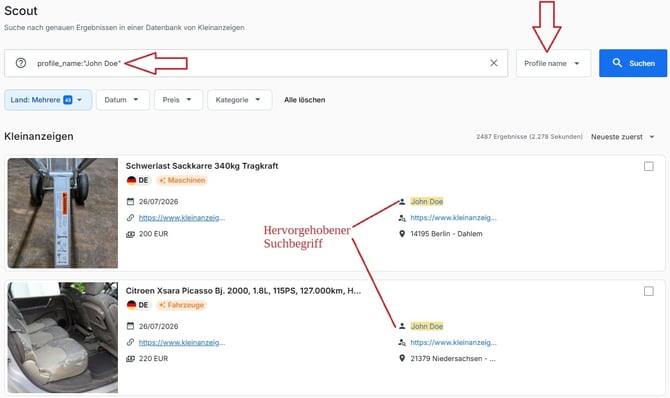Image resolution: width=670 pixels, height=398 pixels.
Task: Click the 200 EUR price text
Action: pos(153,234)
